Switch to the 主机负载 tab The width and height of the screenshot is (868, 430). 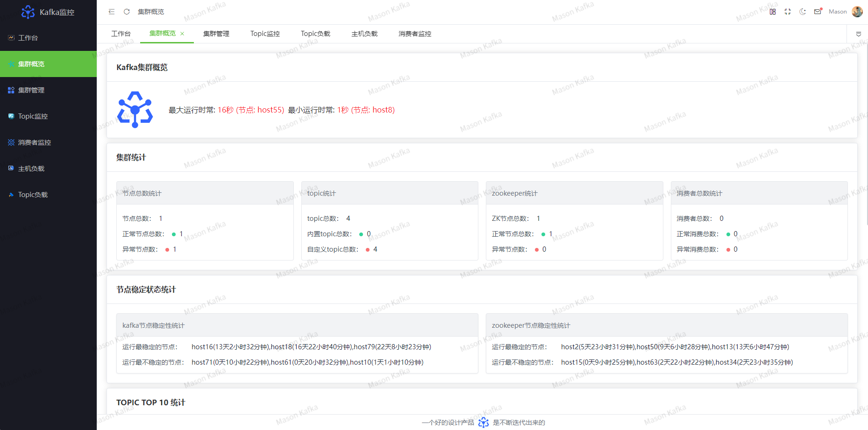[x=364, y=34]
